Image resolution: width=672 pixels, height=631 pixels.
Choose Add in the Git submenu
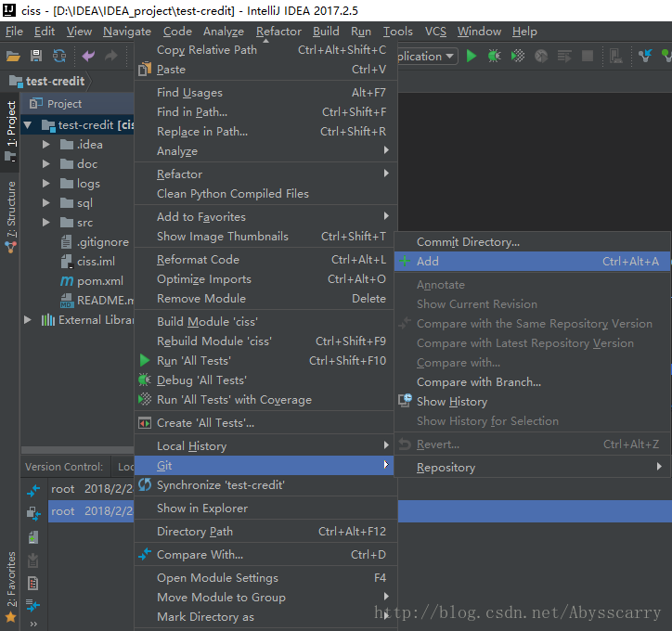(x=532, y=262)
